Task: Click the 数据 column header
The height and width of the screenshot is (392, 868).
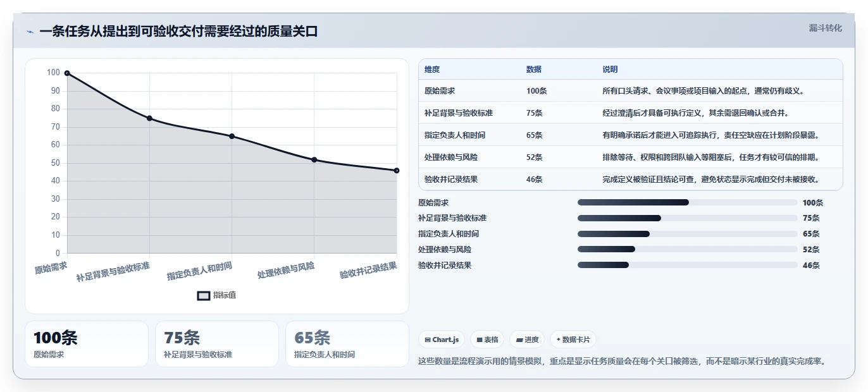Action: point(534,69)
